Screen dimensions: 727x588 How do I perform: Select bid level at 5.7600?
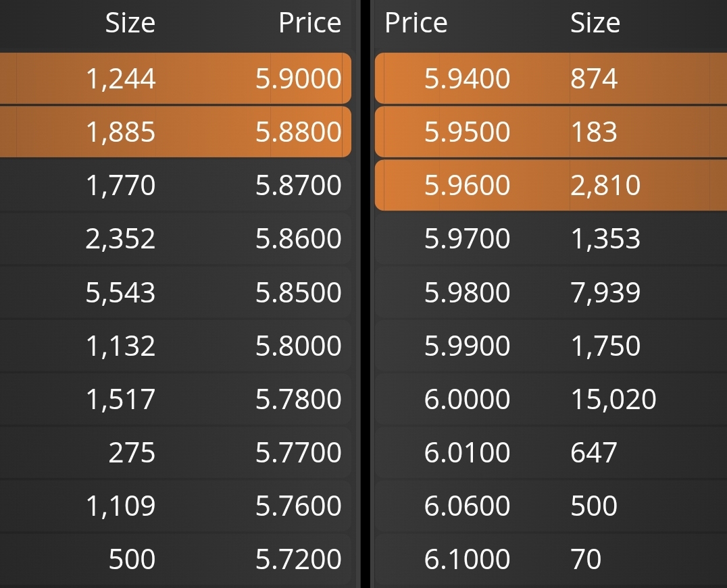point(175,505)
